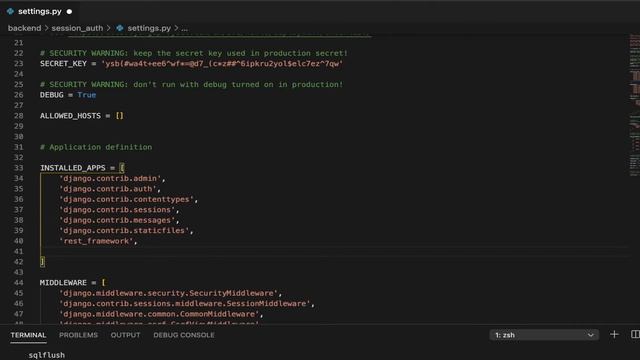Click the '# Application definition' comment
The height and width of the screenshot is (360, 640).
coord(96,147)
